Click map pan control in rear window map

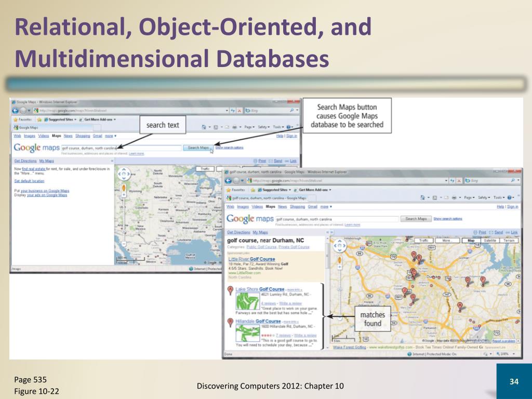(x=124, y=174)
